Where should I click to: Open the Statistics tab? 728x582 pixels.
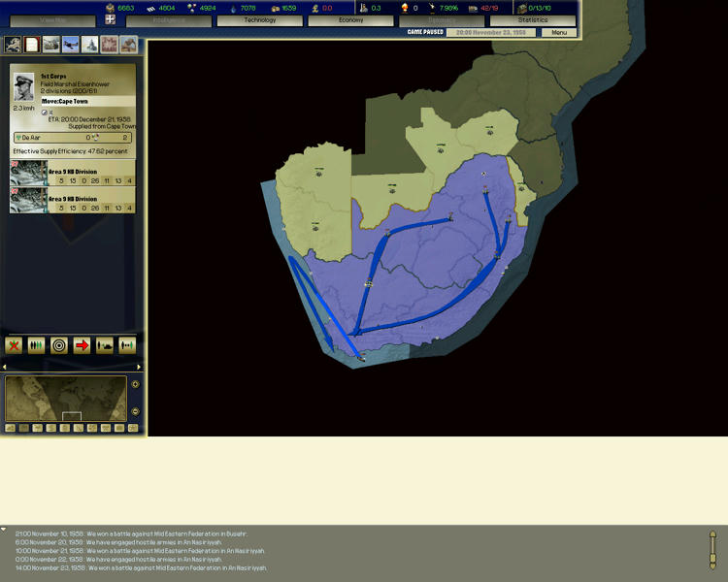(532, 20)
